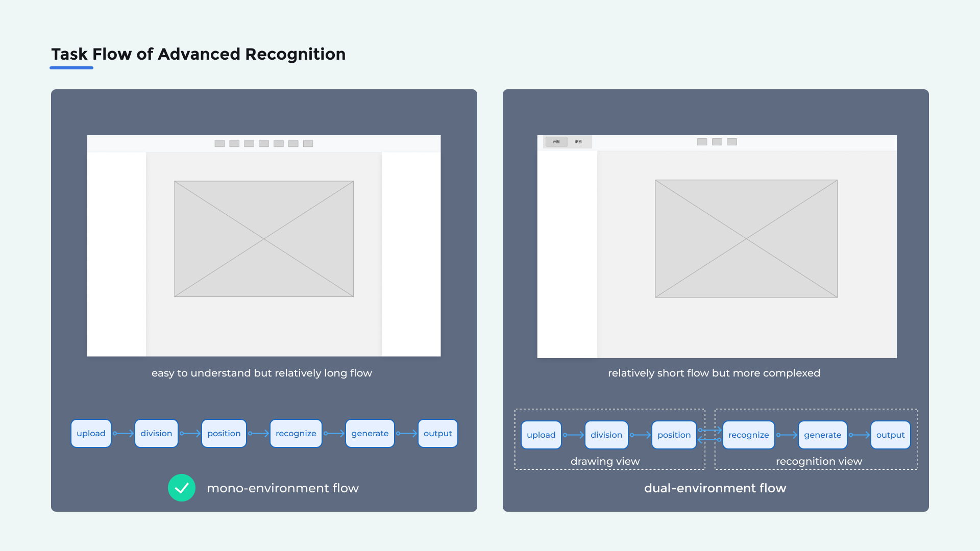Click image placeholder in right wireframe
This screenshot has width=980, height=551.
pos(746,239)
